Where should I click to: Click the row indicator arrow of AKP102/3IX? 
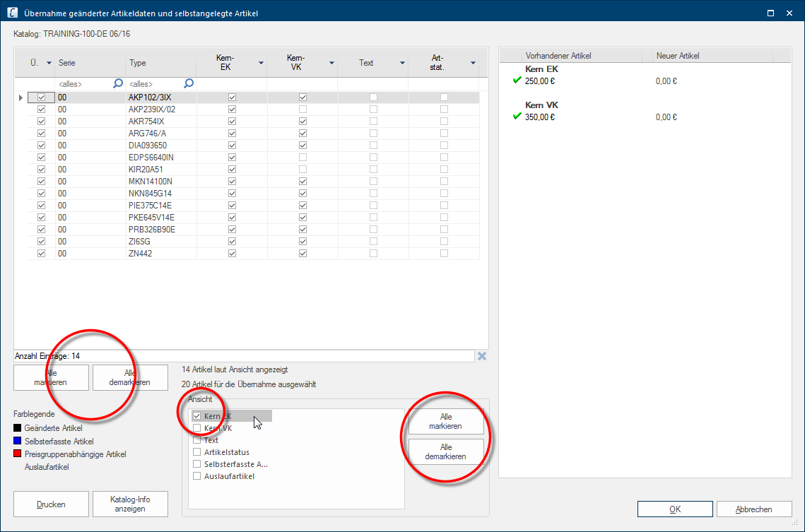[20, 97]
